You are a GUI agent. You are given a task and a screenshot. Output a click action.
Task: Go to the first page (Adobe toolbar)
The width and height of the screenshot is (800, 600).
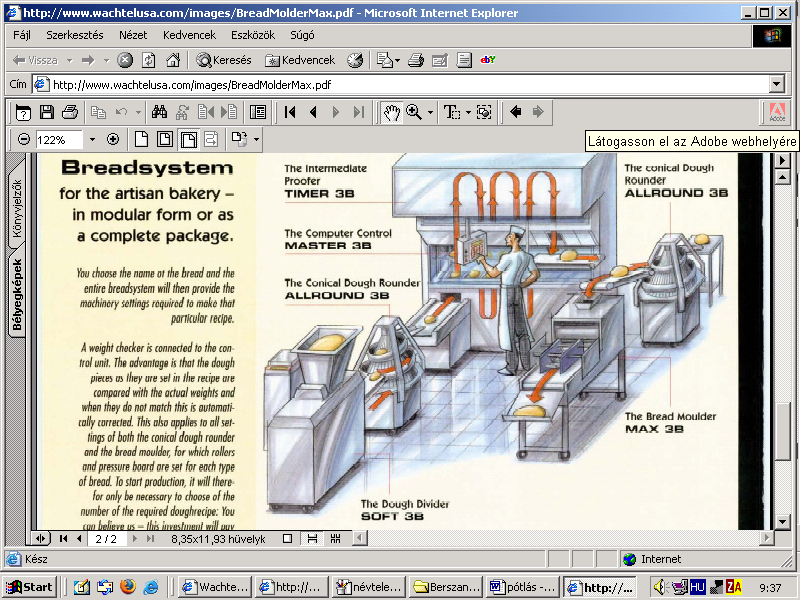[x=290, y=112]
